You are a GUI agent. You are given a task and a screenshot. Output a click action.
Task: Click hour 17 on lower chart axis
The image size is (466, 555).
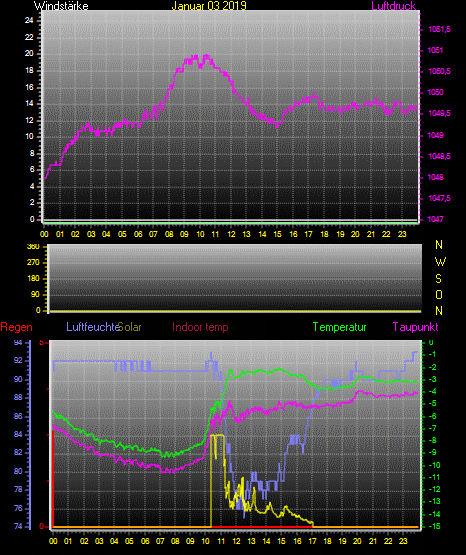(x=312, y=541)
